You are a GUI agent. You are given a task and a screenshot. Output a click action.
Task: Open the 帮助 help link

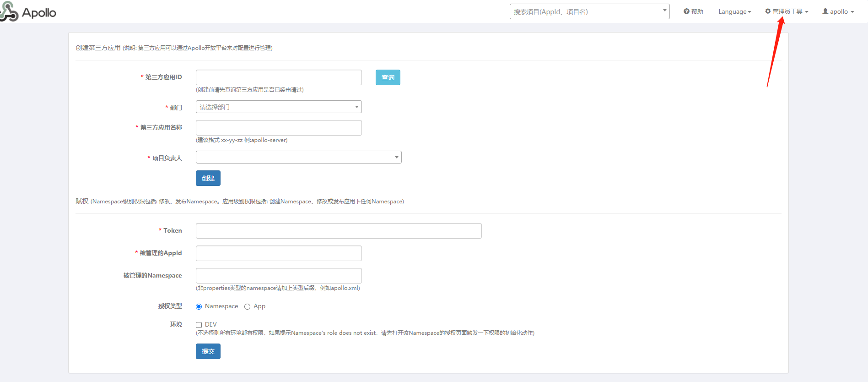coord(693,11)
